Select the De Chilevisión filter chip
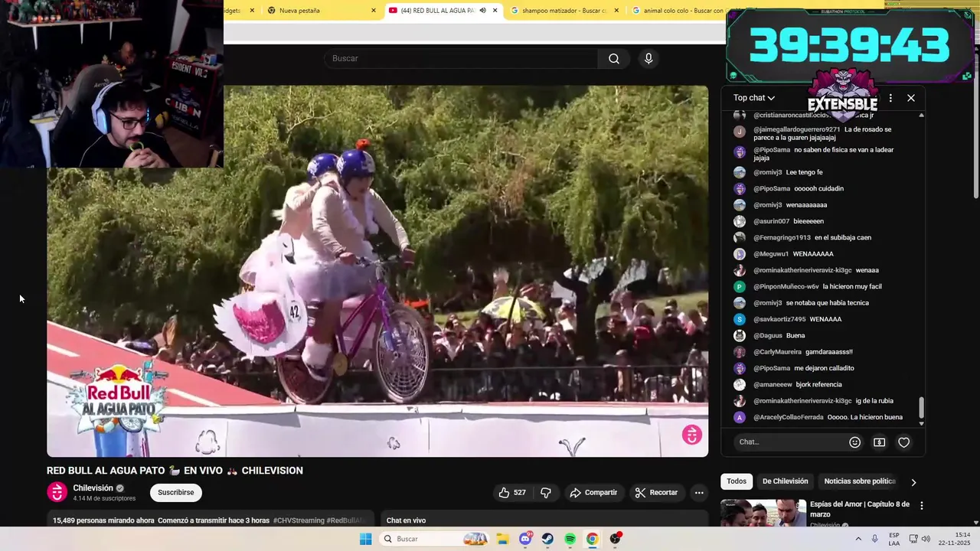This screenshot has width=980, height=551. tap(785, 481)
